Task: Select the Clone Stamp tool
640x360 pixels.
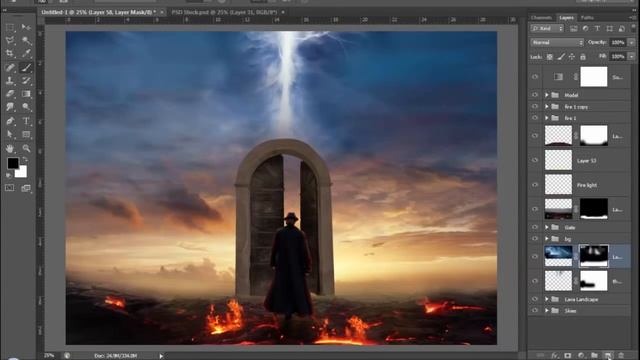Action: pyautogui.click(x=10, y=81)
